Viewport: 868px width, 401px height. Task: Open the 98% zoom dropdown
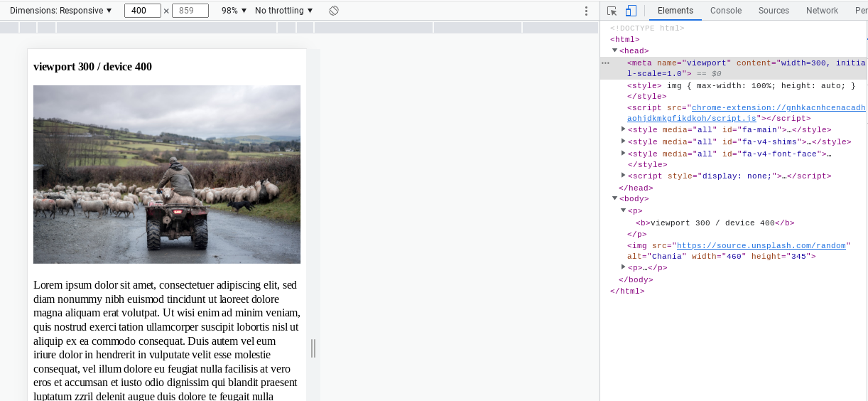pos(234,11)
